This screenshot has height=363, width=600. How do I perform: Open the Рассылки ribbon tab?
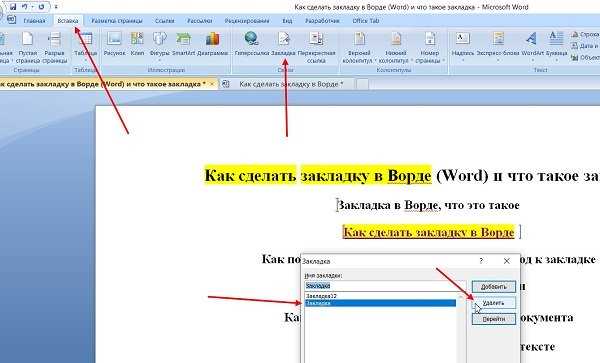pyautogui.click(x=199, y=21)
